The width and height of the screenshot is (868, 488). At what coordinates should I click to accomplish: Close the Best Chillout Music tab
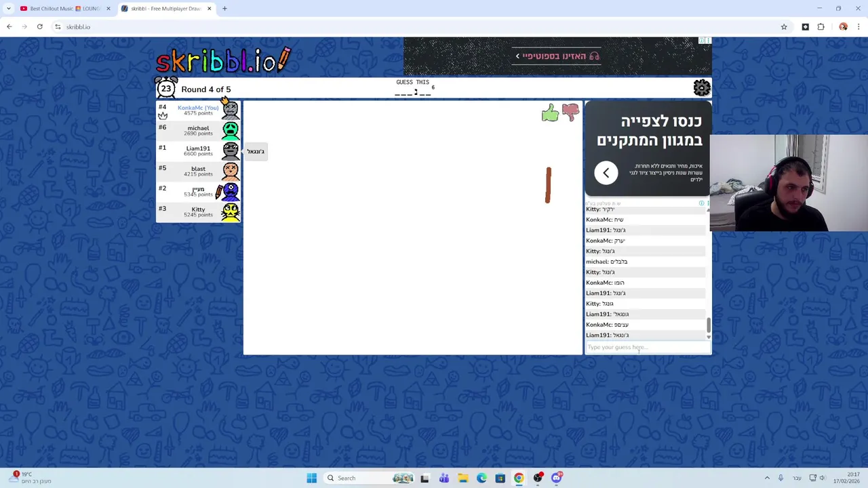[108, 9]
